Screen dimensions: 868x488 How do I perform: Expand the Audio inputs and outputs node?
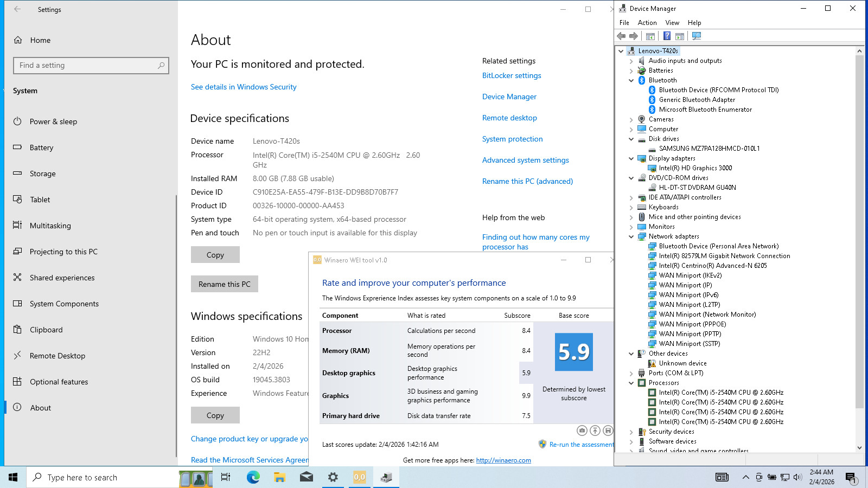tap(631, 61)
